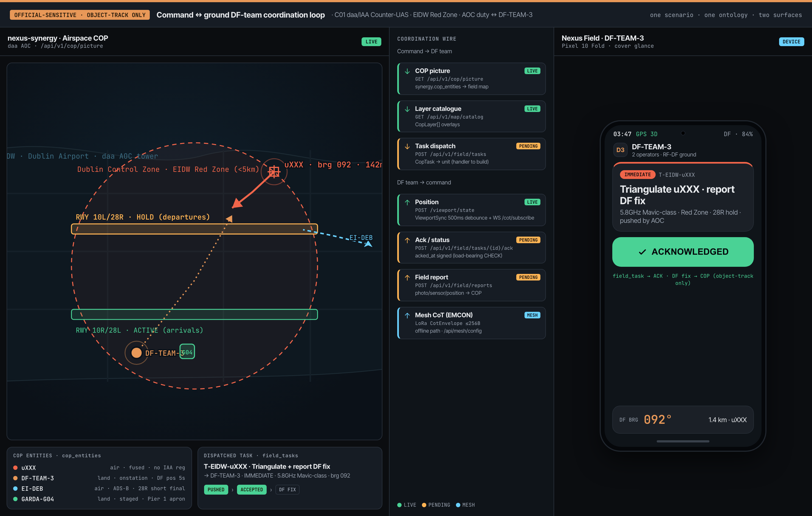This screenshot has width=812, height=516.
Task: Click the down arrow on Task dispatch card
Action: [x=407, y=147]
